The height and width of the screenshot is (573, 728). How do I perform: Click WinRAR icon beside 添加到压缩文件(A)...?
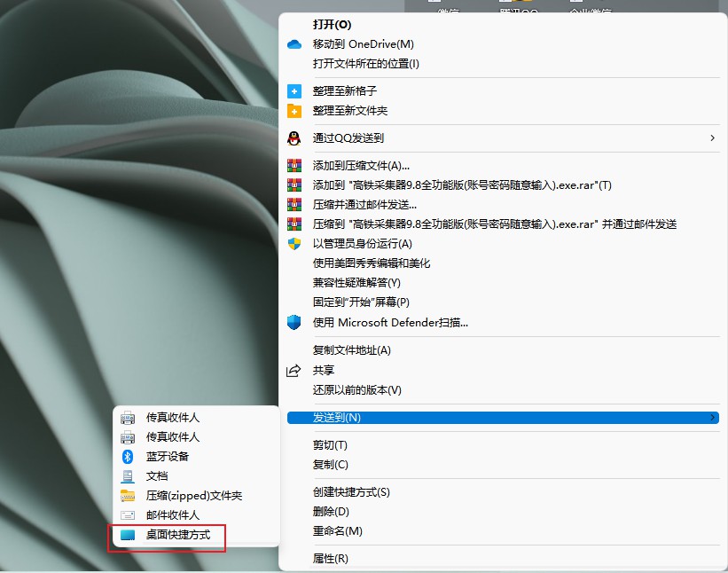tap(294, 165)
